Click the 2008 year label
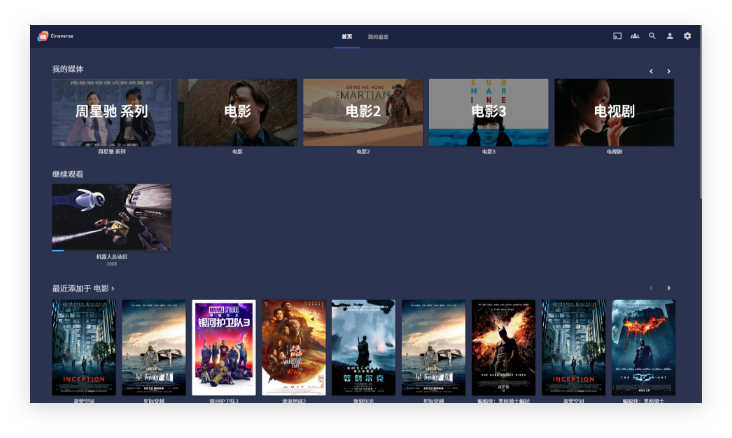This screenshot has width=732, height=438. (x=112, y=264)
